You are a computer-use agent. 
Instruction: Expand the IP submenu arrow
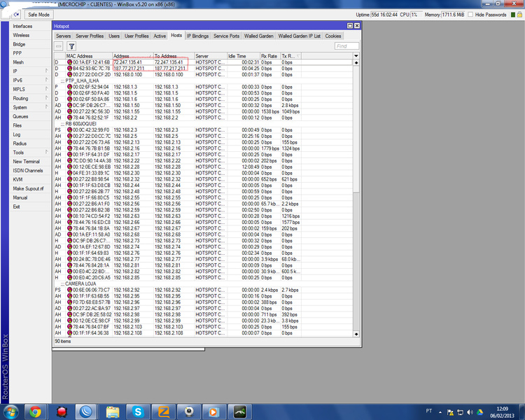pyautogui.click(x=46, y=71)
